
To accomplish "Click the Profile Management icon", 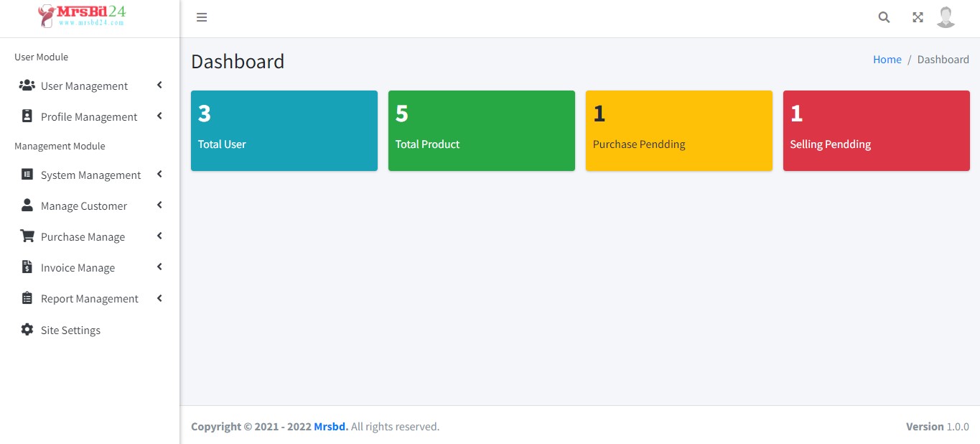I will [27, 116].
